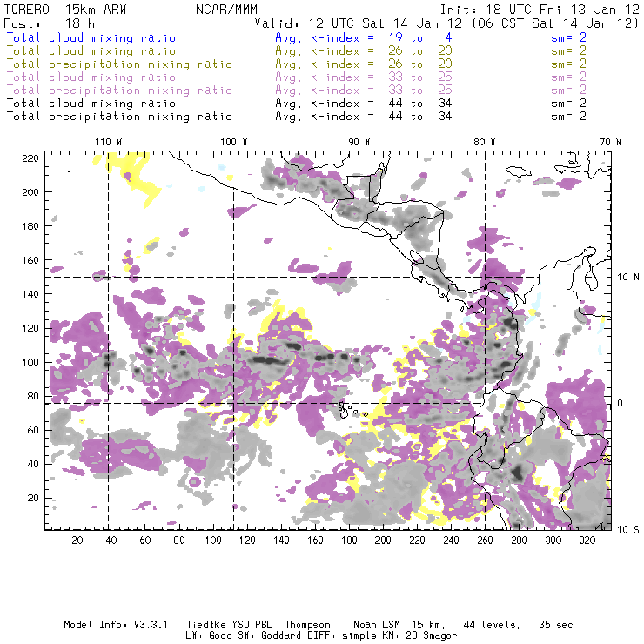Click the 'Init: 18 UTC Fri 13 Jan 12' text

coord(540,10)
